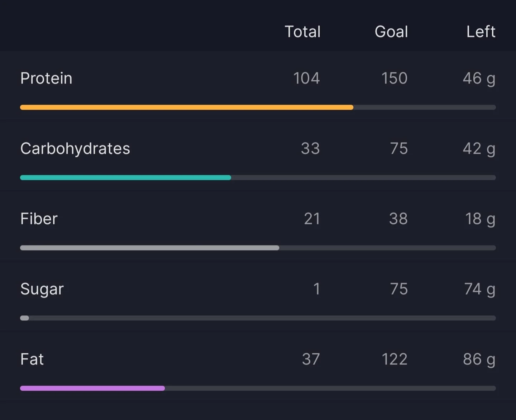Click the Sugar progress bar
Viewport: 516px width, 420px height.
258,318
